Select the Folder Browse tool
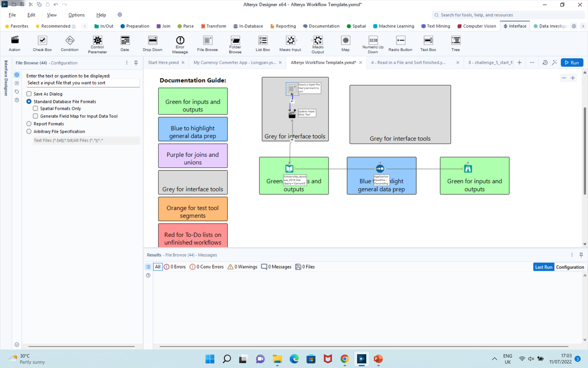Image resolution: width=588 pixels, height=368 pixels. tap(235, 44)
